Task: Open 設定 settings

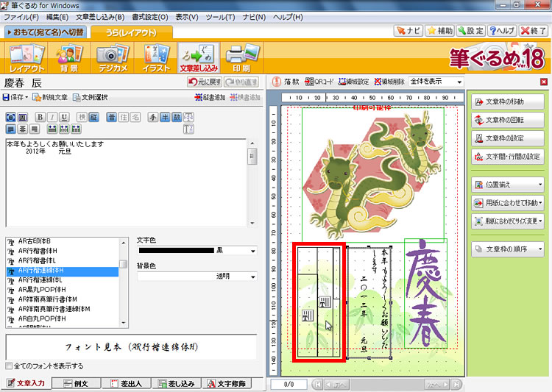Action: 471,31
